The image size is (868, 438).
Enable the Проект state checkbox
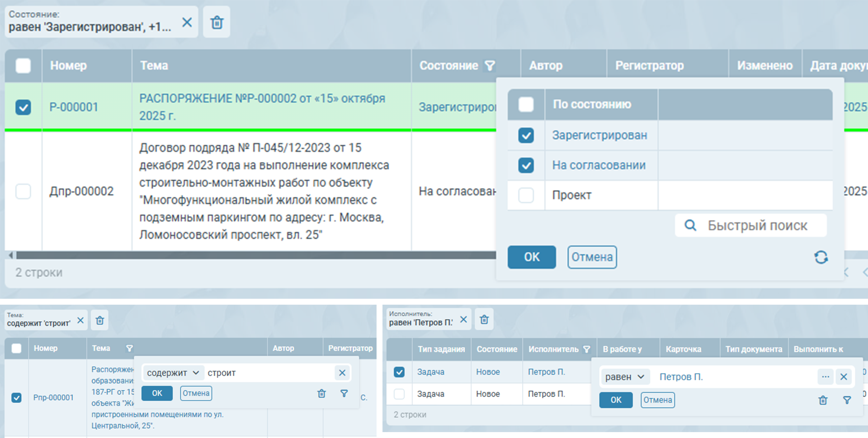click(526, 195)
